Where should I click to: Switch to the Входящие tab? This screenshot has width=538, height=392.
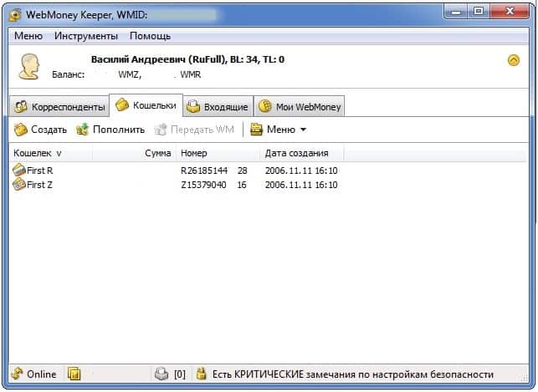(x=218, y=106)
